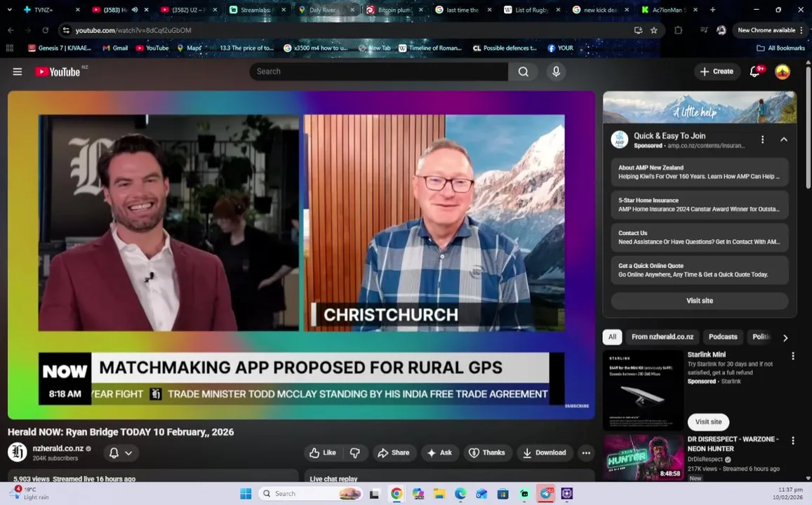Open 5-Star Home Insurance ad link

click(699, 204)
